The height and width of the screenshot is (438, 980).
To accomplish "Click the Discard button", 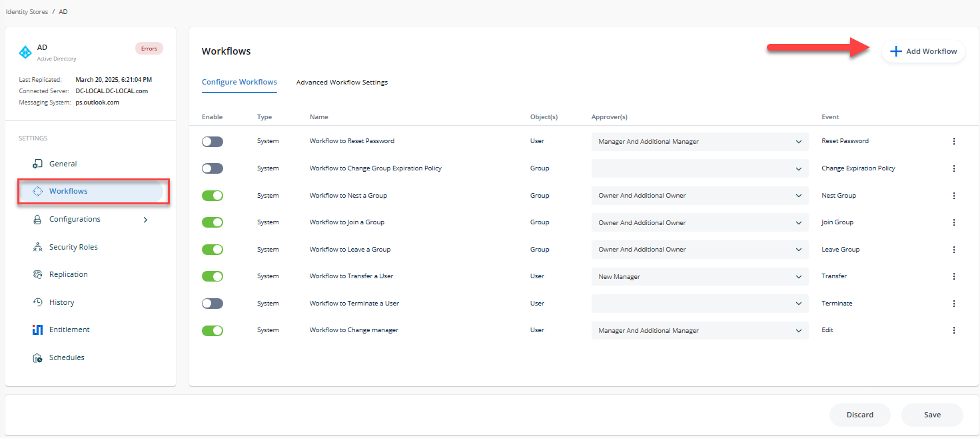I will point(860,415).
